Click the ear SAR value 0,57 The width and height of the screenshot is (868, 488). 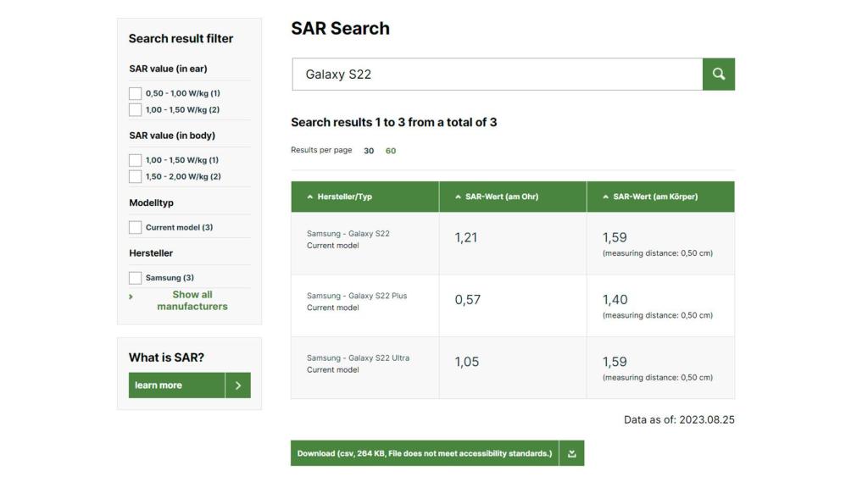click(x=468, y=300)
